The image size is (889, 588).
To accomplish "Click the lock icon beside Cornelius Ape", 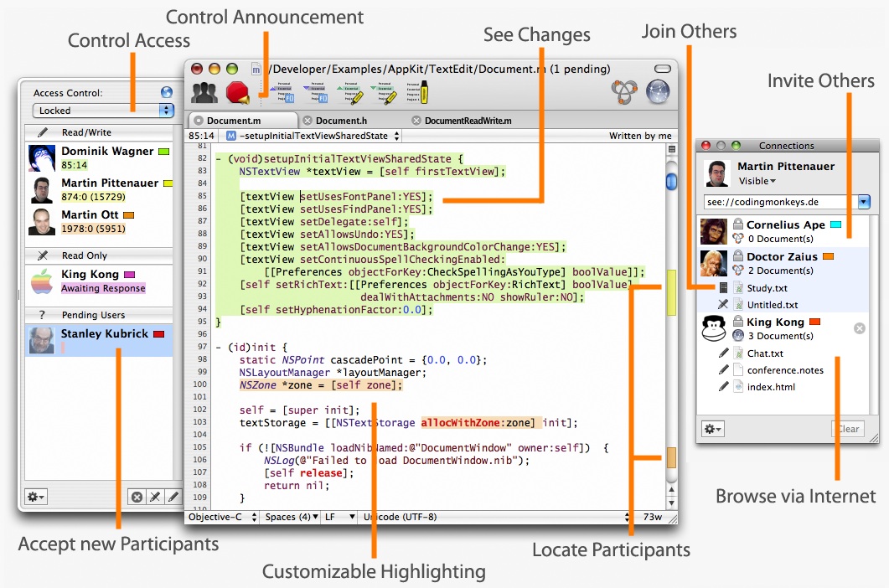I will pos(737,224).
